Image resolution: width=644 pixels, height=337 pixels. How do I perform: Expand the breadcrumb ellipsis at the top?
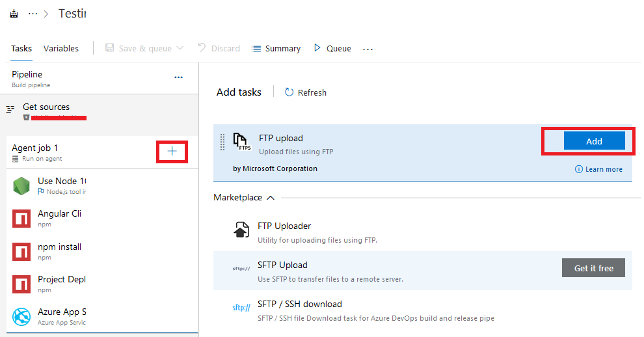(33, 14)
